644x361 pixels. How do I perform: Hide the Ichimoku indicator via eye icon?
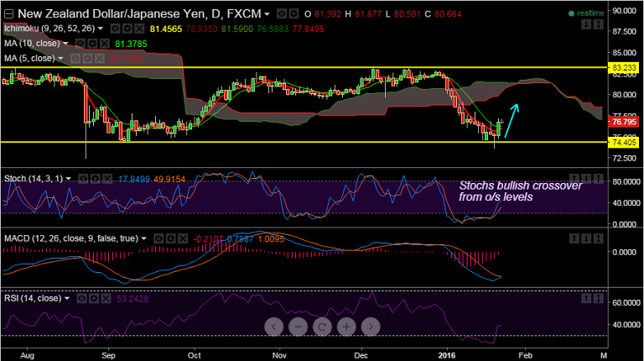tap(116, 29)
